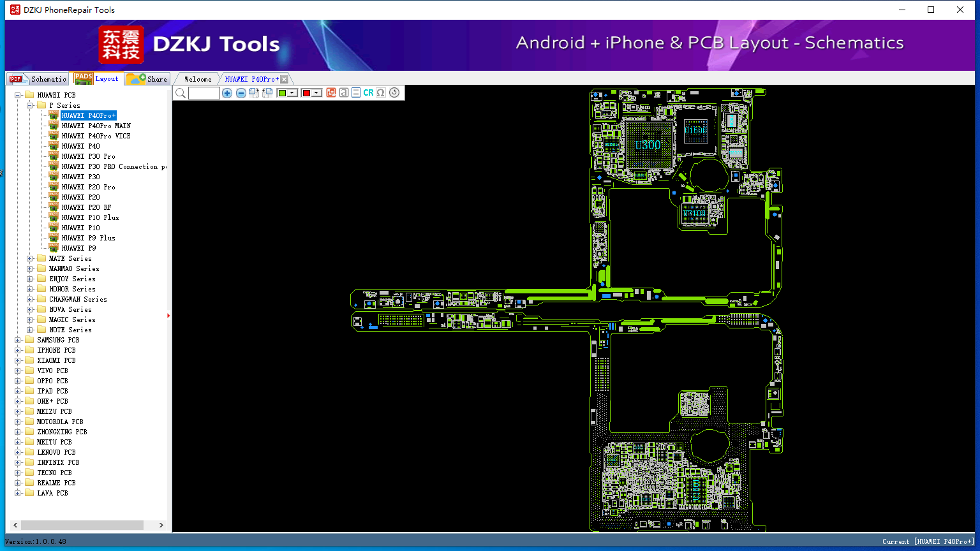Viewport: 980px width, 551px height.
Task: Click the PCB icon beside HUAWEI P40
Action: point(54,146)
